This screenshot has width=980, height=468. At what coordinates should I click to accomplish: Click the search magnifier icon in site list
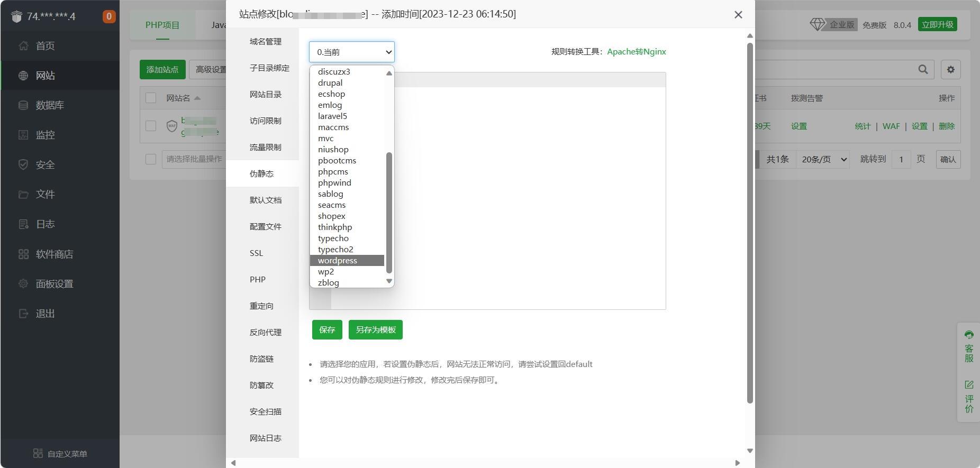click(923, 69)
